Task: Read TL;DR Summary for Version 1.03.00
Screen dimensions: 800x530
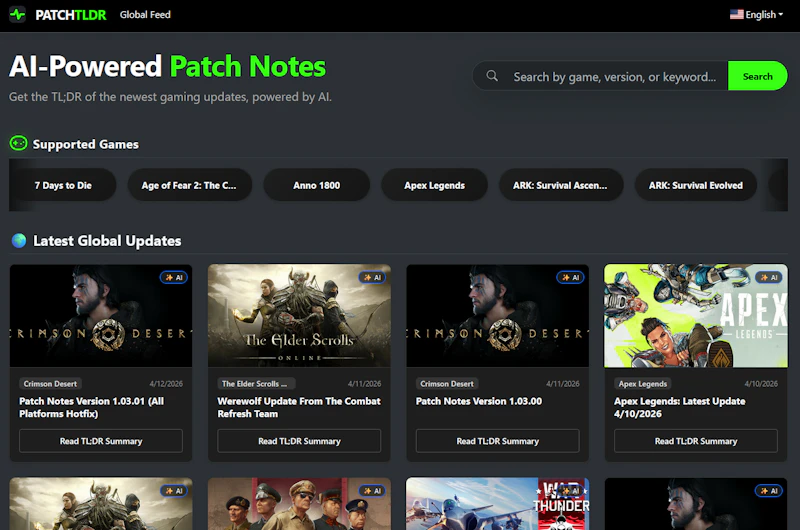Action: point(497,441)
